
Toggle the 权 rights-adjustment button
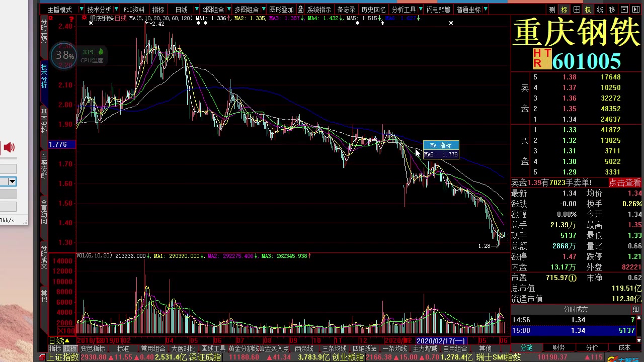click(588, 10)
